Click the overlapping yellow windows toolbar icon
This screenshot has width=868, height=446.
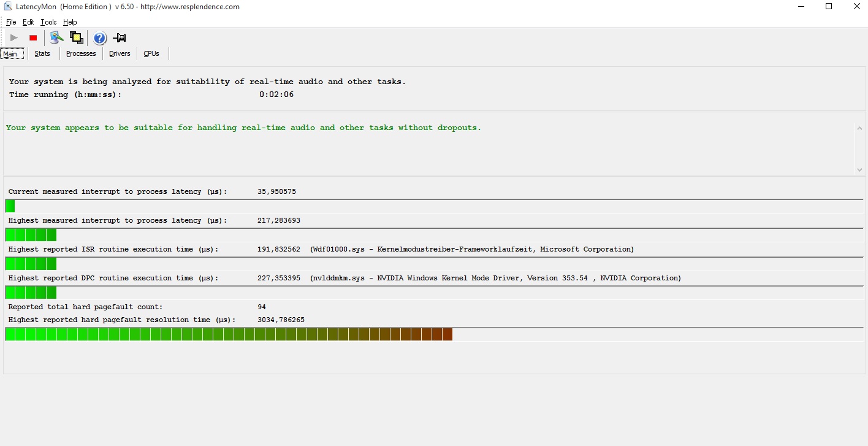coord(76,38)
